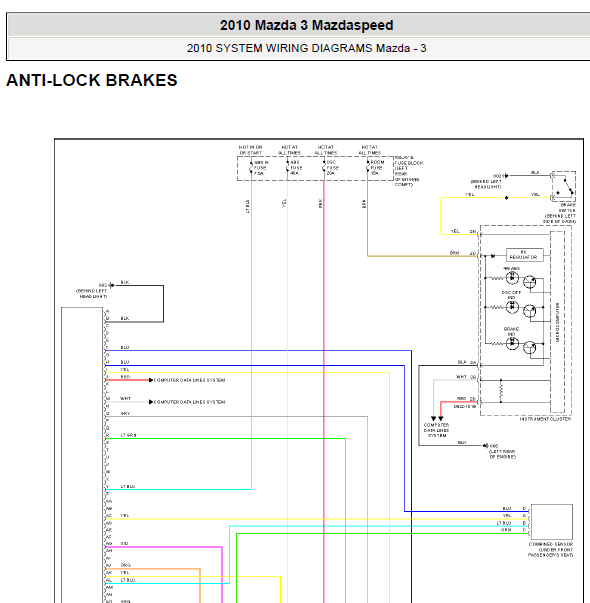Image resolution: width=590 pixels, height=603 pixels.
Task: Click the DSC fuse 20A symbol
Action: (324, 168)
